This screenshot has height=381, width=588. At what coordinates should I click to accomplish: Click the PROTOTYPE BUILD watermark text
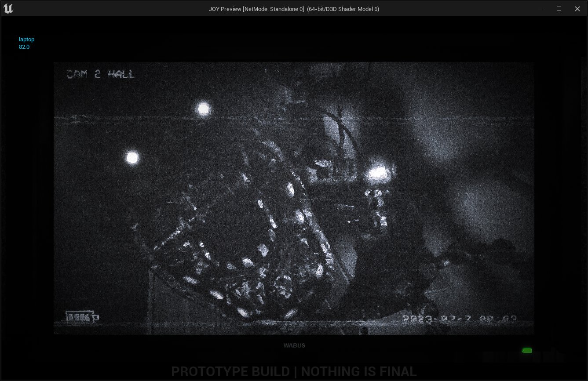pyautogui.click(x=230, y=372)
